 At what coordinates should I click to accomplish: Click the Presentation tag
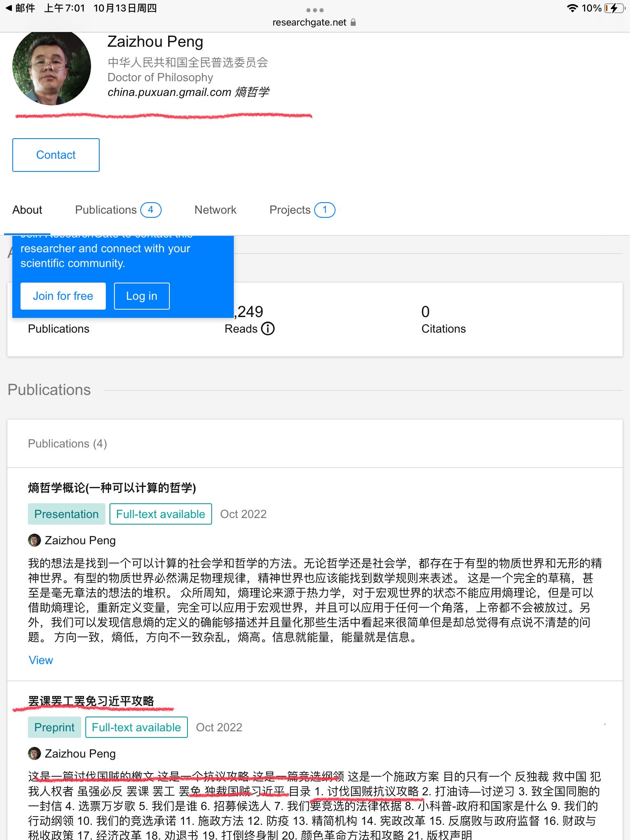[x=66, y=514]
